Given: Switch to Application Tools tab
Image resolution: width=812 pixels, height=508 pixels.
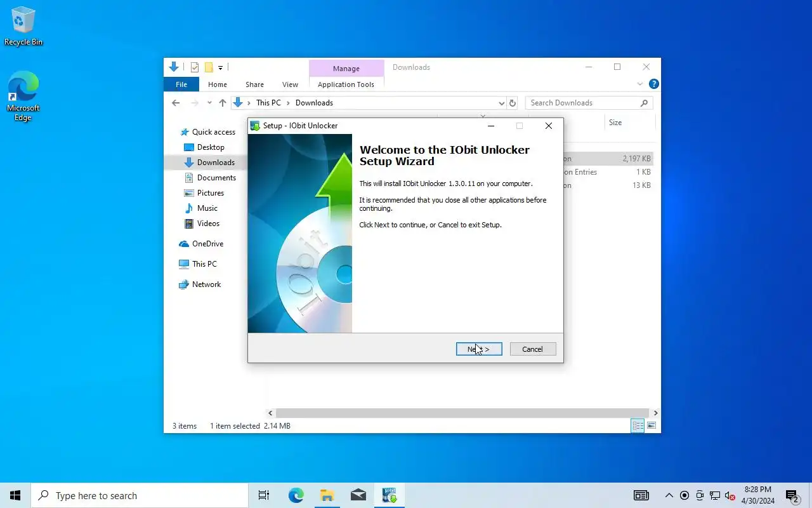Looking at the screenshot, I should click(x=346, y=84).
